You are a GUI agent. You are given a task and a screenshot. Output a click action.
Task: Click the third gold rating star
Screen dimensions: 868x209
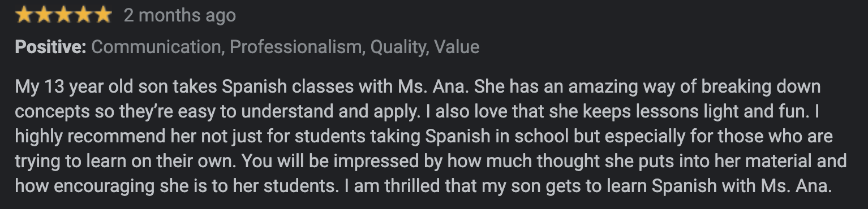[x=63, y=15]
